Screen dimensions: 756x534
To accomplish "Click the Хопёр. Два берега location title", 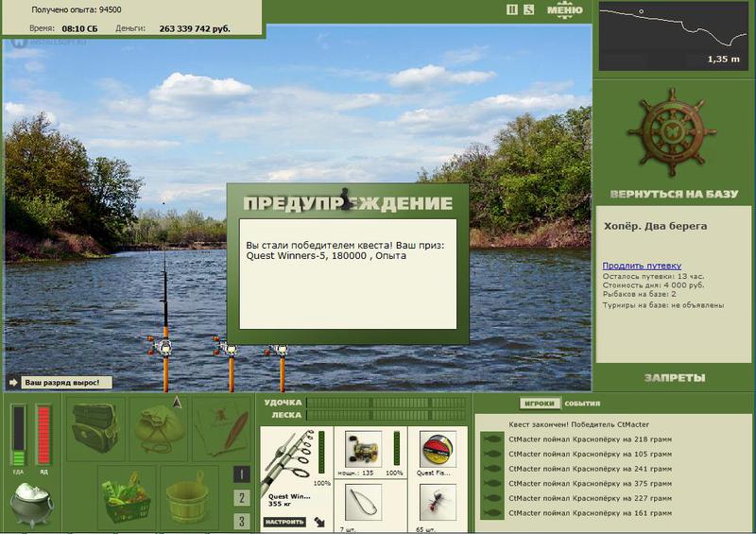I will click(x=655, y=226).
